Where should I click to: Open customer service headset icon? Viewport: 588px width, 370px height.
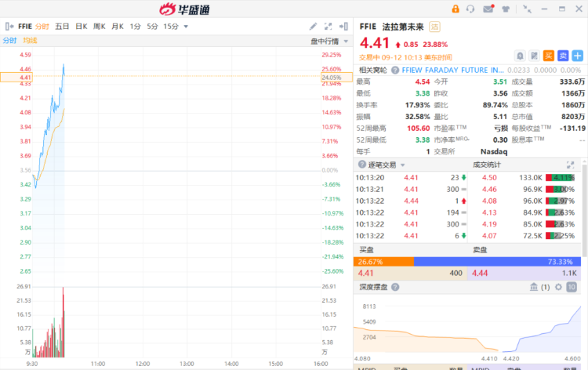(470, 9)
